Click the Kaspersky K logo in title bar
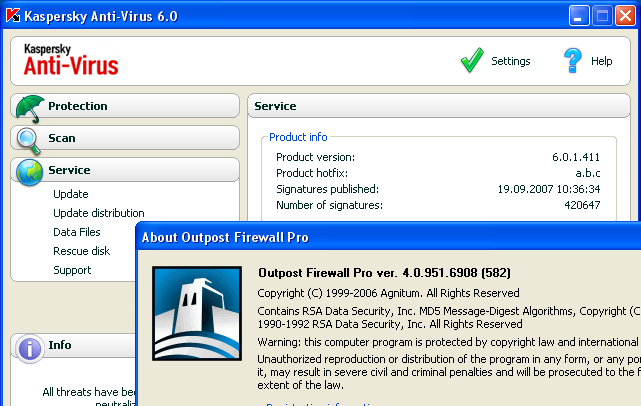Screen dimensions: 641x406 pos(13,16)
